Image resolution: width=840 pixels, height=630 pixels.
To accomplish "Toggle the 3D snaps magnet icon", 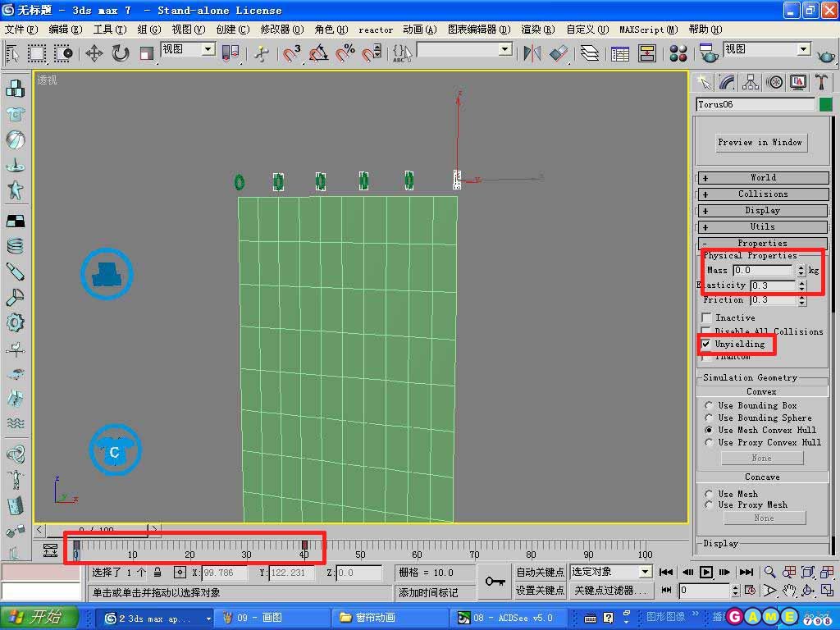I will 292,53.
